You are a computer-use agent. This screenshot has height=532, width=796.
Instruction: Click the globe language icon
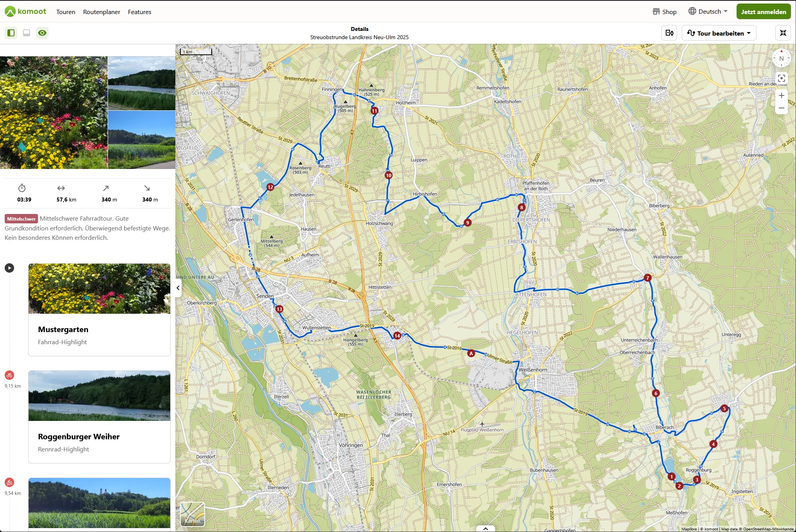[692, 11]
